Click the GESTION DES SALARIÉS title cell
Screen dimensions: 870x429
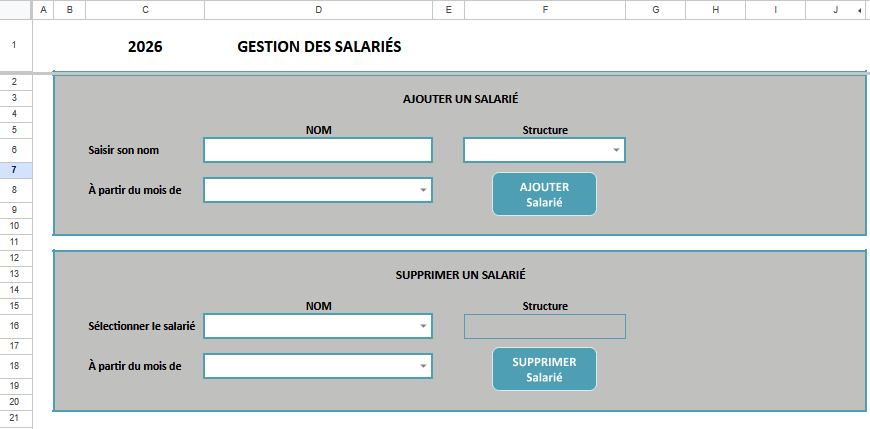tap(319, 47)
